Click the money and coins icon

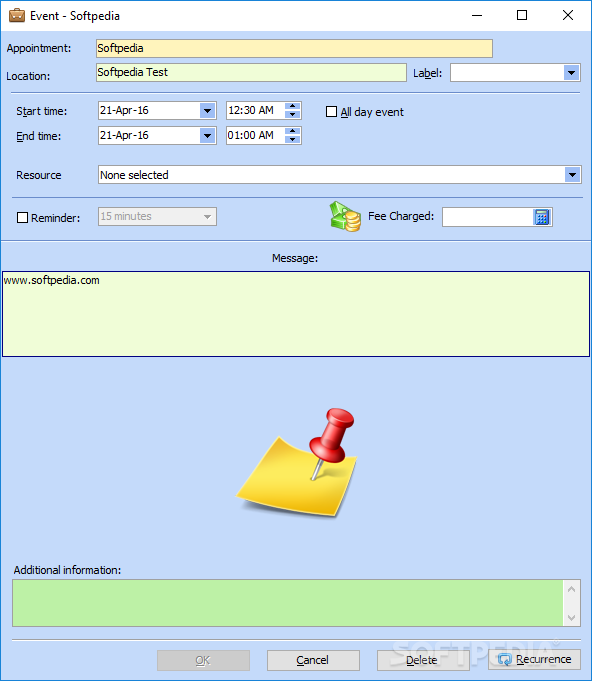coord(345,216)
